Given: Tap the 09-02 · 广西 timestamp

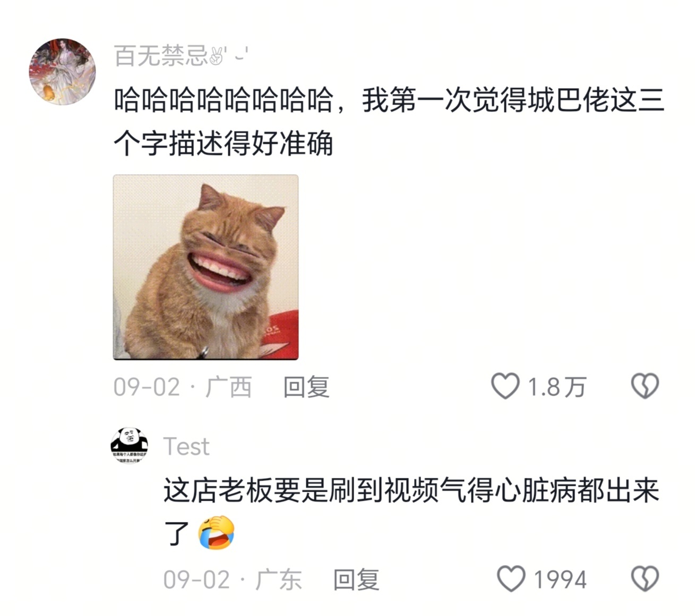Looking at the screenshot, I should (x=183, y=387).
